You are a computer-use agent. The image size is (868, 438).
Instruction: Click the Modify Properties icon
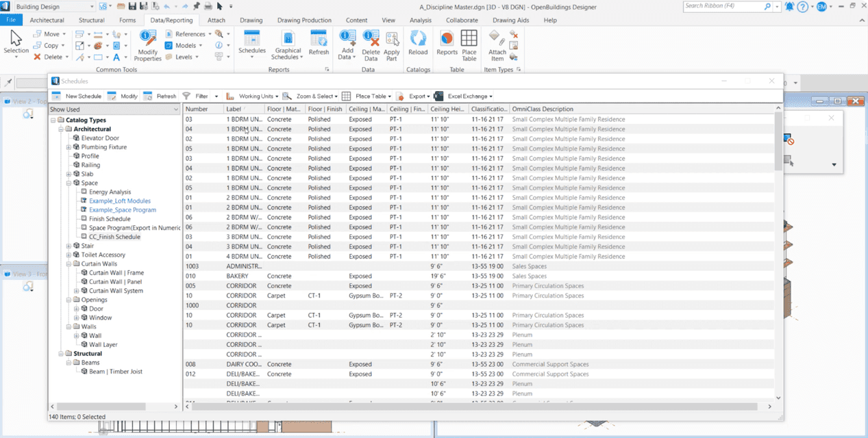point(147,44)
